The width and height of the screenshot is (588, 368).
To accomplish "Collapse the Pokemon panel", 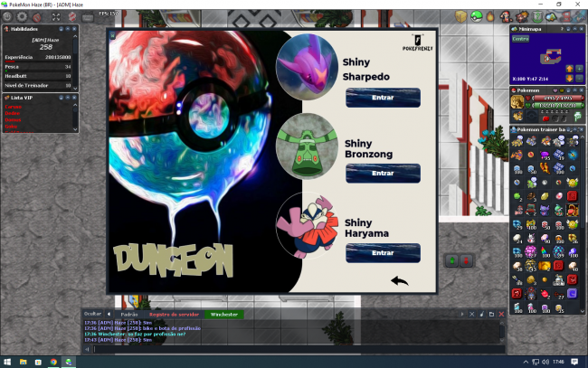I will click(574, 90).
